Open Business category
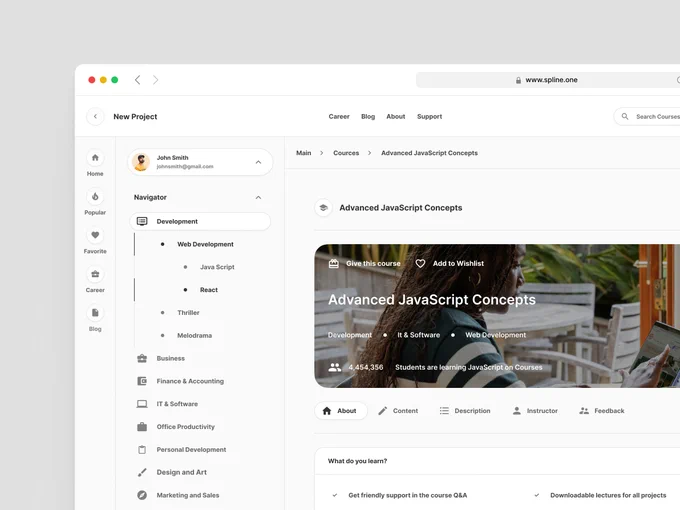 click(x=170, y=358)
